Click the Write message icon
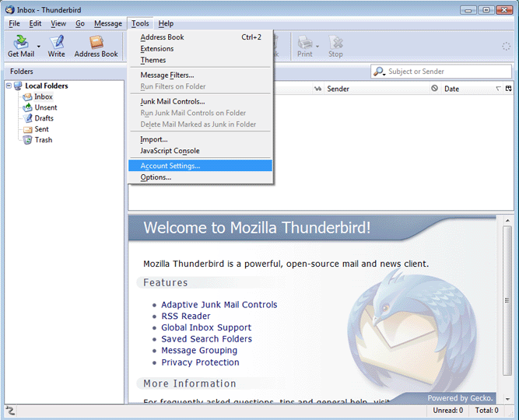 coord(56,46)
